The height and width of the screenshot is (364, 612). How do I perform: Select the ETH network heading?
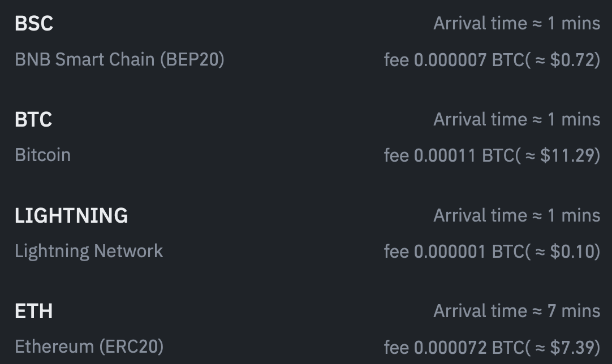tap(34, 311)
